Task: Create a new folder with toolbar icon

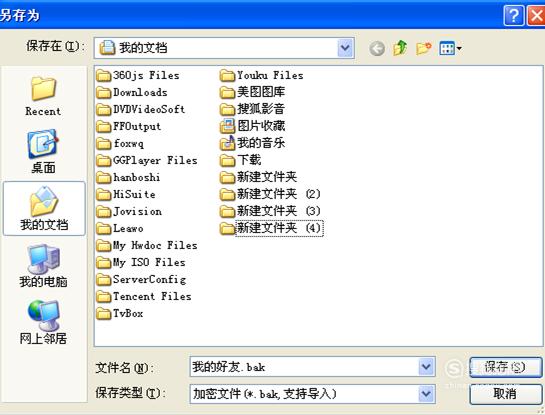Action: click(x=423, y=48)
